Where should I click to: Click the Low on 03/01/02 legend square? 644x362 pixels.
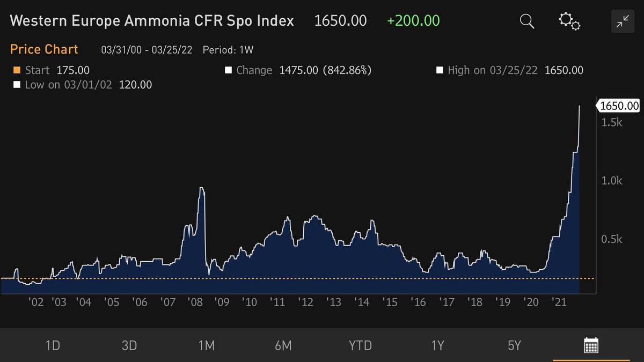click(17, 85)
